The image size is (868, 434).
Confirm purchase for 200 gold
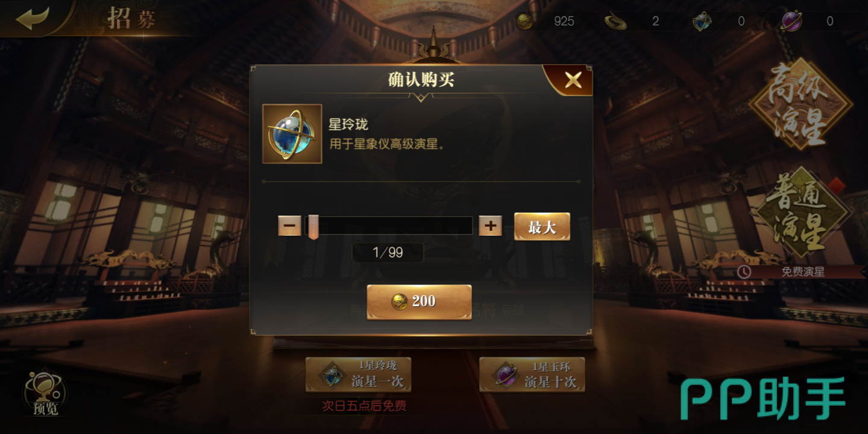[x=420, y=301]
